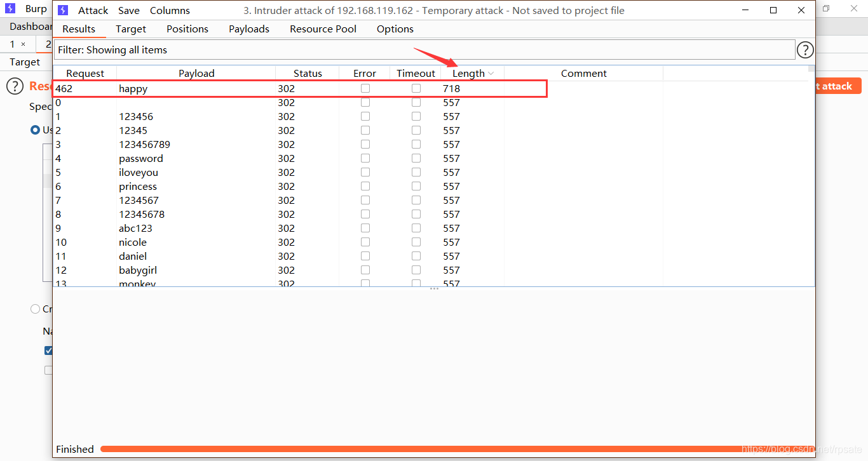
Task: Toggle the Length column sort arrow
Action: point(491,74)
